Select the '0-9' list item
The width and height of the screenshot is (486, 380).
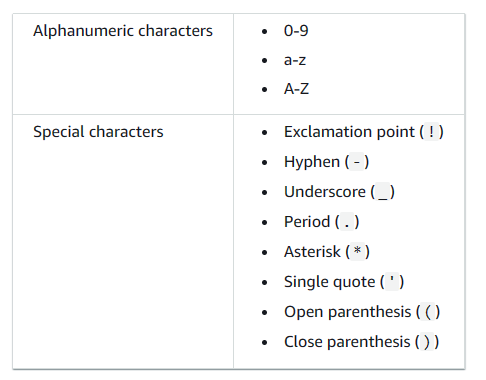[x=296, y=31]
